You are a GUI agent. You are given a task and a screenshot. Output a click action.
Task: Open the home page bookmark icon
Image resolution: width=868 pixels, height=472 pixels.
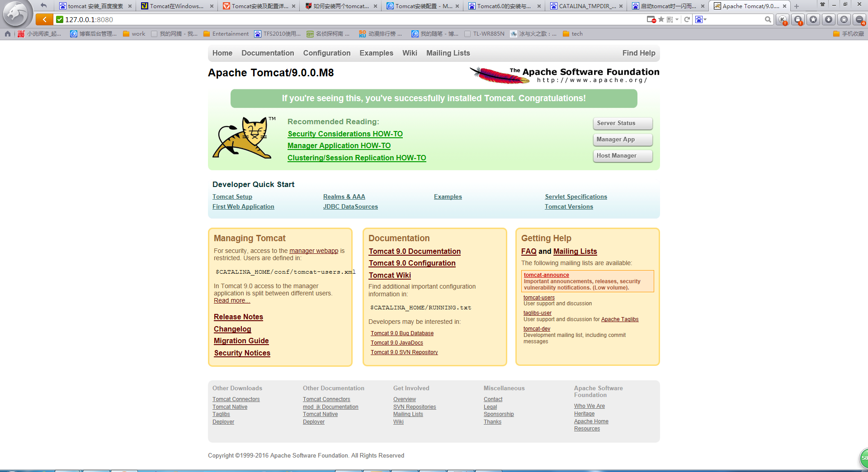click(7, 34)
